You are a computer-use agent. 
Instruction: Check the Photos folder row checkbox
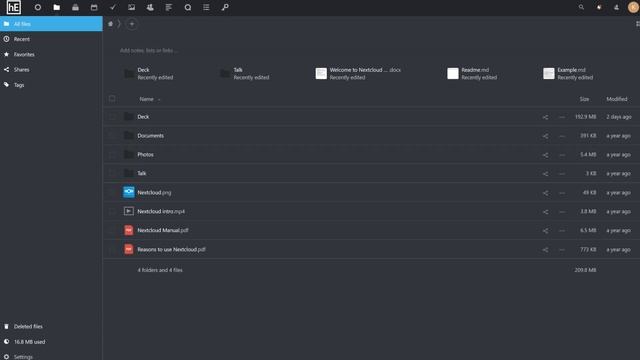click(x=112, y=155)
